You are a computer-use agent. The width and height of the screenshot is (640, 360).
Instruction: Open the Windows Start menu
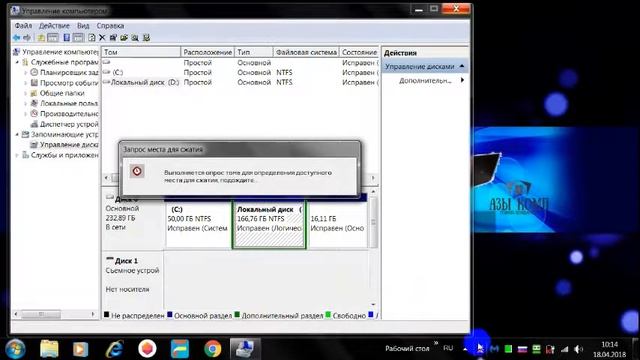(15, 349)
